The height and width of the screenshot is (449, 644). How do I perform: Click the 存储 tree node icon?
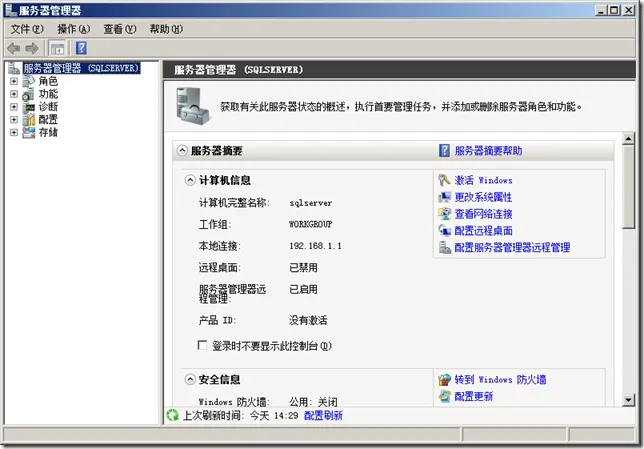coord(29,132)
